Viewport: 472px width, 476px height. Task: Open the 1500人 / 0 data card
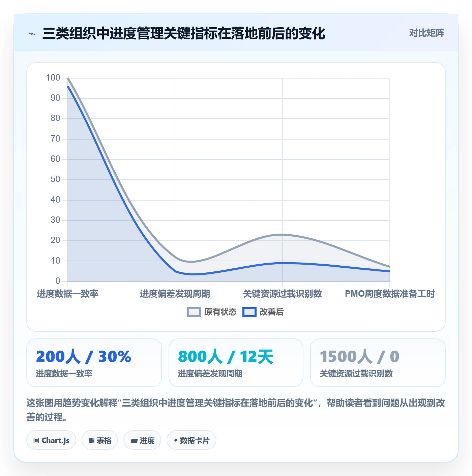tap(378, 363)
